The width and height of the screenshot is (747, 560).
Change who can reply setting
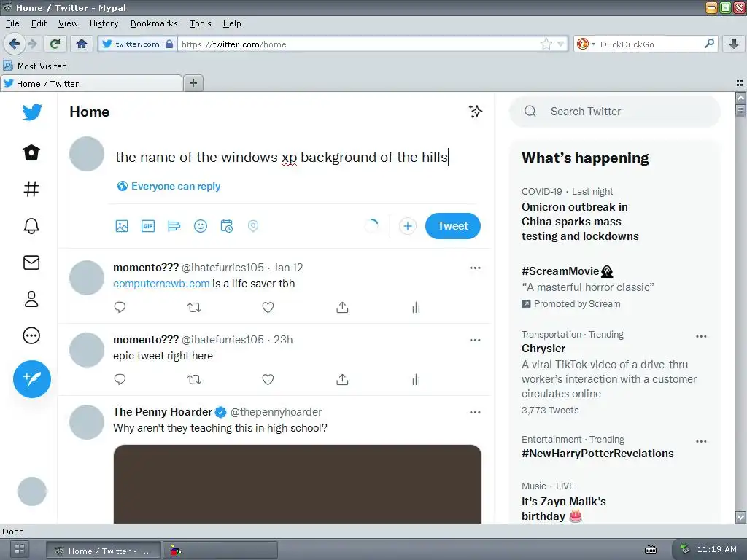pos(169,186)
